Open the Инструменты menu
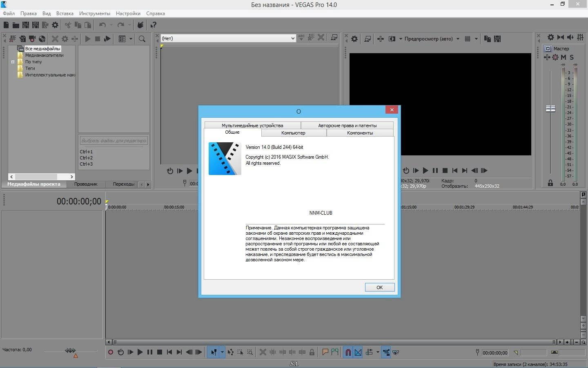The image size is (588, 368). pos(95,13)
